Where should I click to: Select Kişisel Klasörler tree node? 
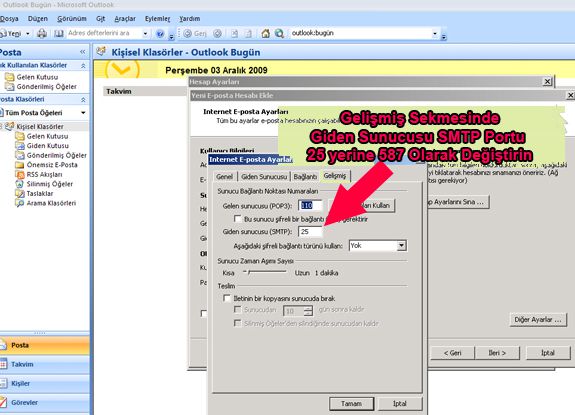tap(40, 126)
